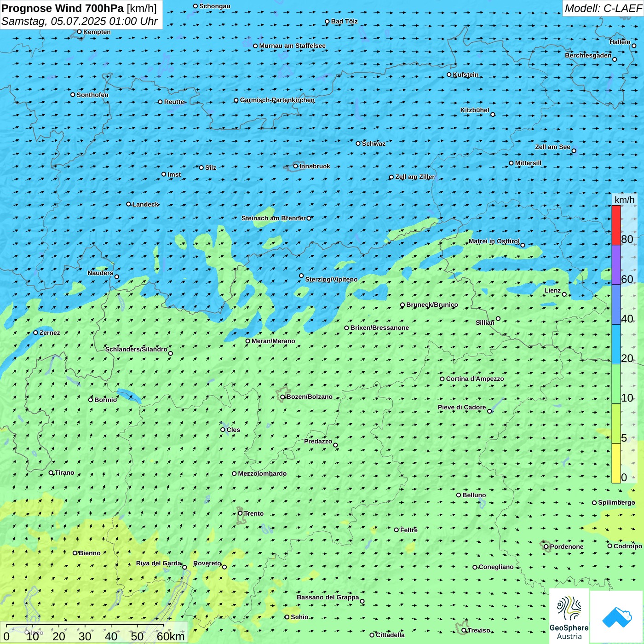The width and height of the screenshot is (644, 644).
Task: Click the Reutte location label
Action: pyautogui.click(x=174, y=102)
